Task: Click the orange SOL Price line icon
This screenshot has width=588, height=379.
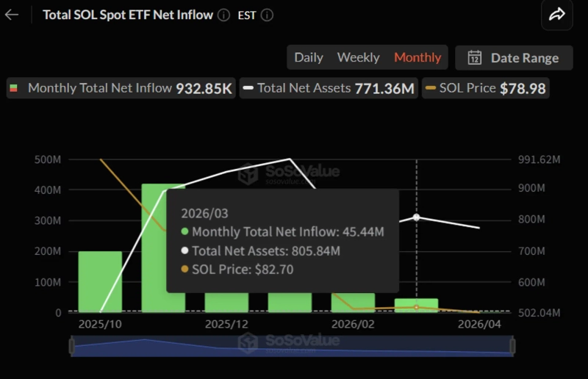Action: (x=431, y=89)
